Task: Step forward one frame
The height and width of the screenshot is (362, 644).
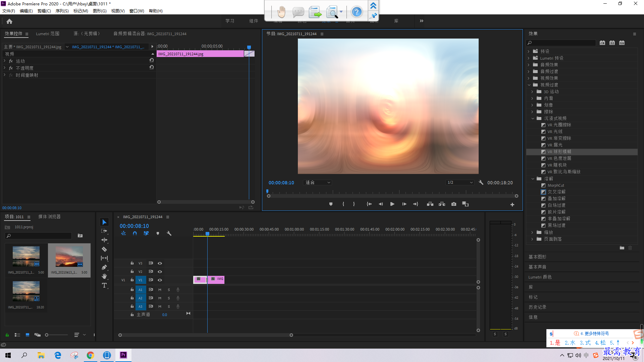Action: pos(404,204)
